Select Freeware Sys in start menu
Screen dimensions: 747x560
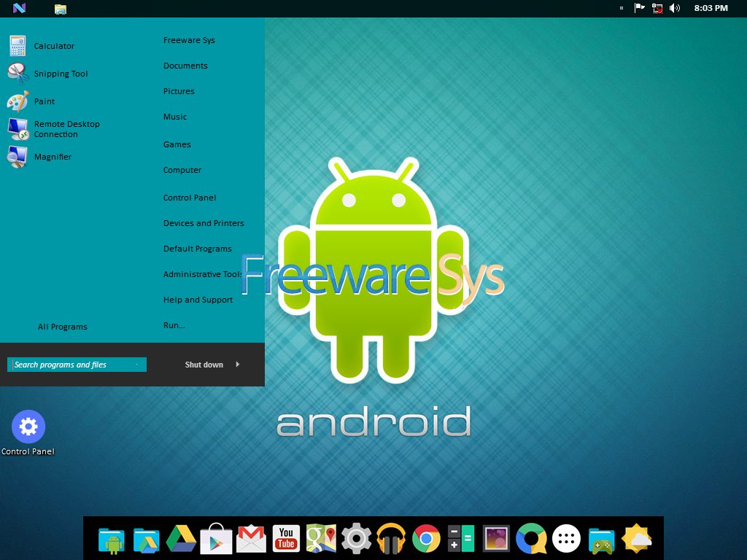189,41
